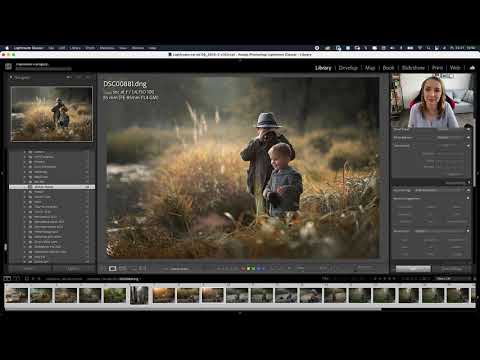Select the portrait-orientation filmstrip thumbnail

(139, 295)
